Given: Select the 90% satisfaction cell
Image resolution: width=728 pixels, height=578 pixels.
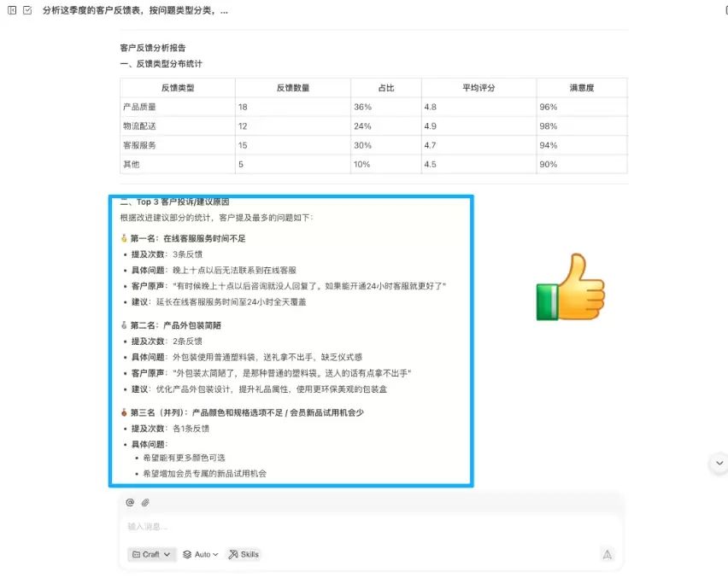Looking at the screenshot, I should [582, 164].
